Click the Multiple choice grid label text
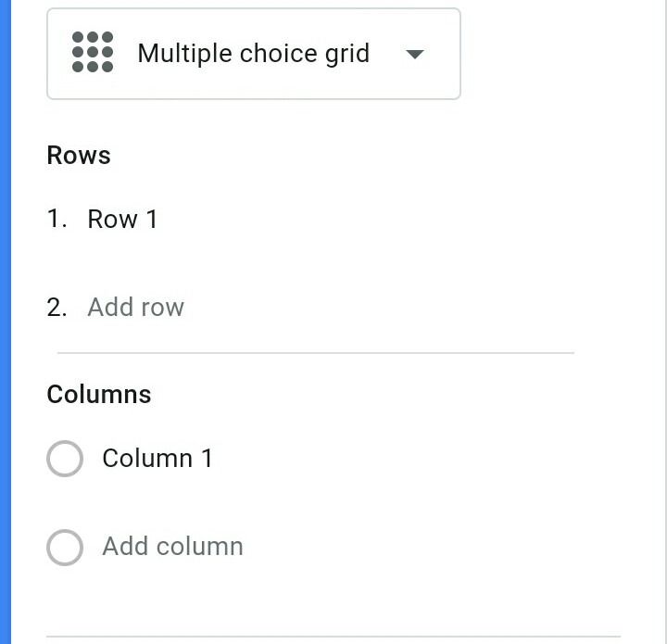 pyautogui.click(x=253, y=54)
